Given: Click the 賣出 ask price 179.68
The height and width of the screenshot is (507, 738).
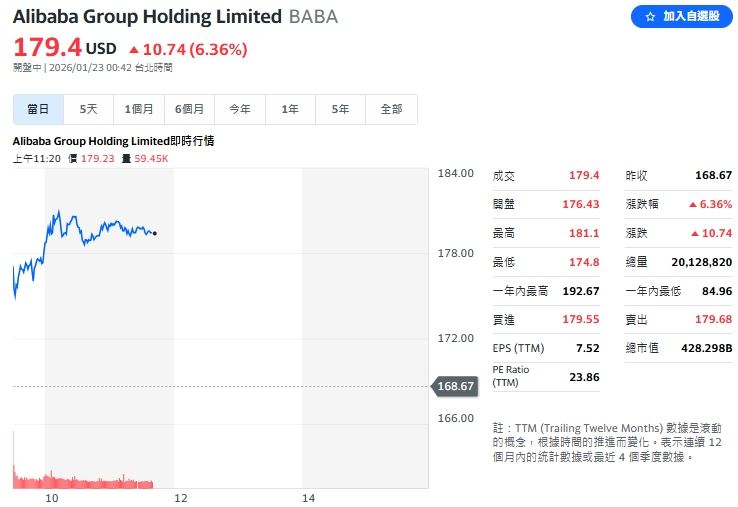Looking at the screenshot, I should 714,320.
